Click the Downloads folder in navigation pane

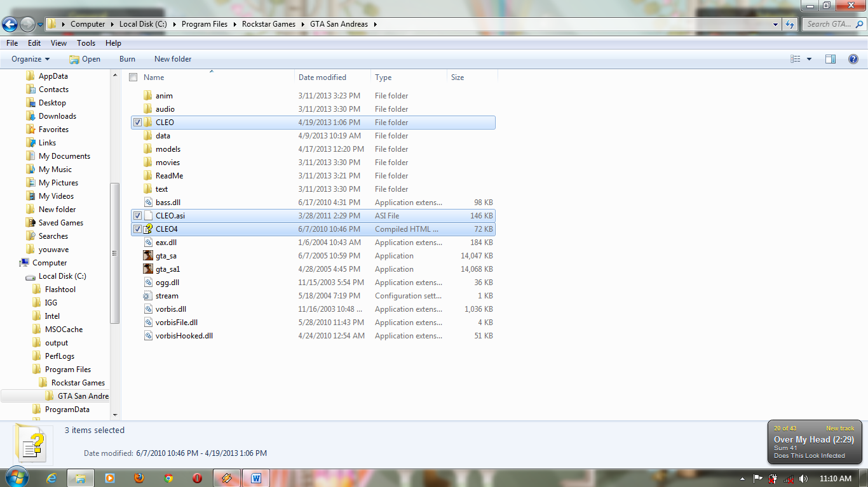(x=57, y=116)
